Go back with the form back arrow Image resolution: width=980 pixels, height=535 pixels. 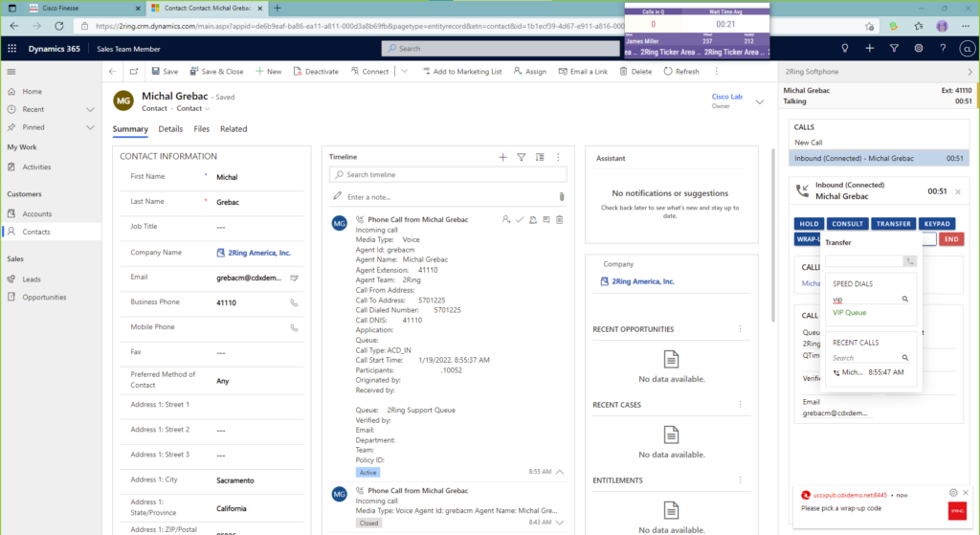[113, 72]
